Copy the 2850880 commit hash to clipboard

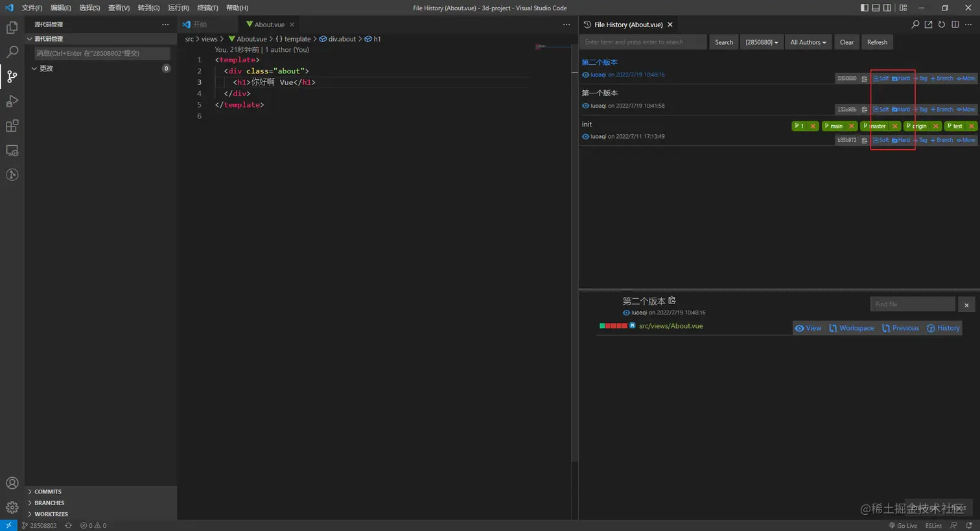click(x=864, y=78)
